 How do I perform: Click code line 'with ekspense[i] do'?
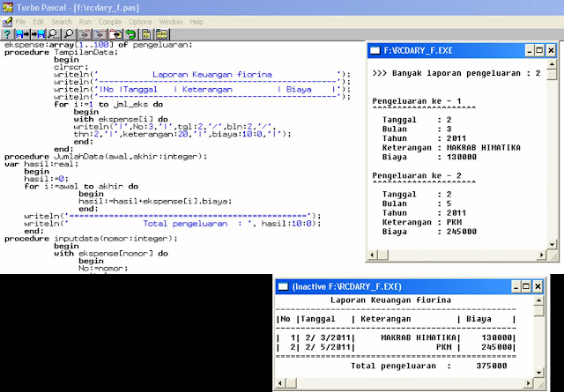(x=121, y=119)
